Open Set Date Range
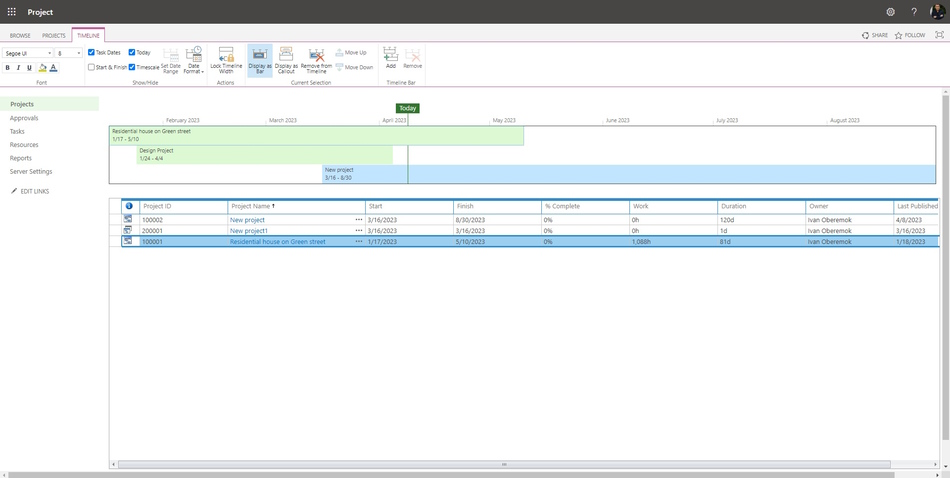Screen dimensions: 950x478 pos(170,61)
